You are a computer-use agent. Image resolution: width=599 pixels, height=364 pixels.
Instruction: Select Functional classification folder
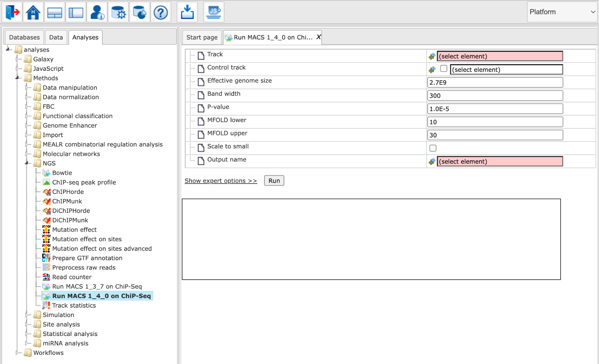77,116
